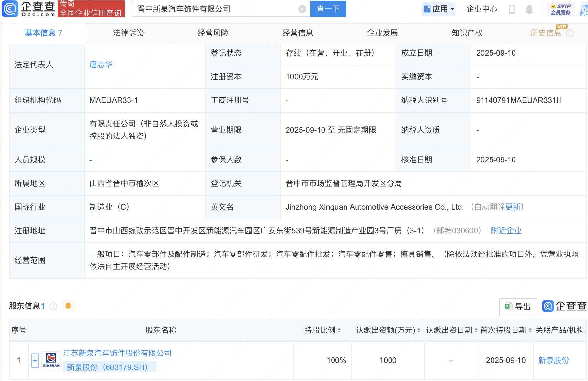This screenshot has width=588, height=381.
Task: Sort by 首次持股日期 column arrows
Action: (530, 330)
